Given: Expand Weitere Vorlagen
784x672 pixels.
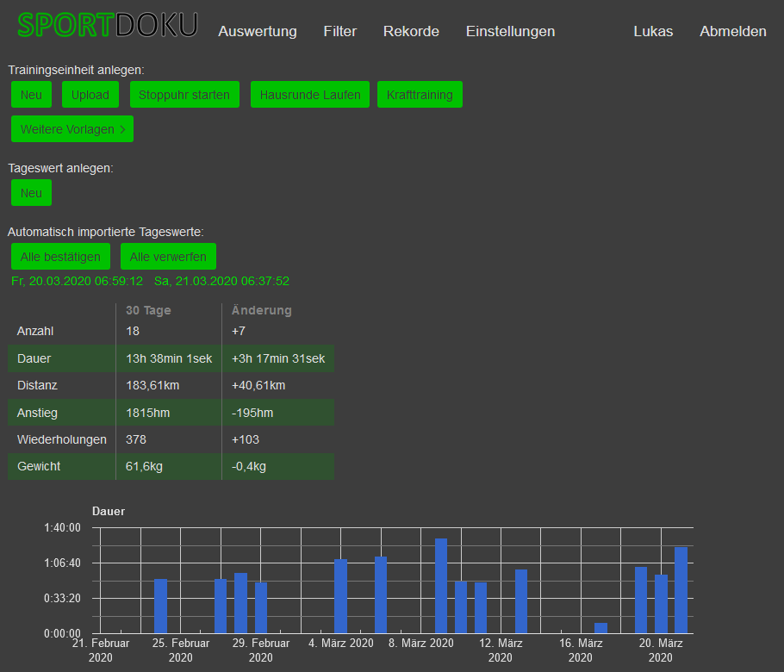Looking at the screenshot, I should 72,129.
